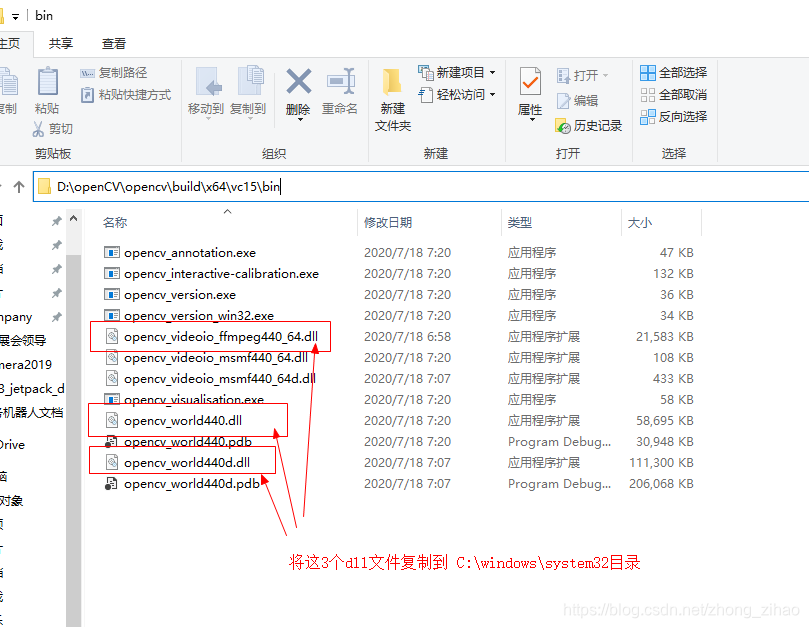Click file icon of opencv_world440.pdb
Viewport: 809px width, 628px height.
(111, 442)
